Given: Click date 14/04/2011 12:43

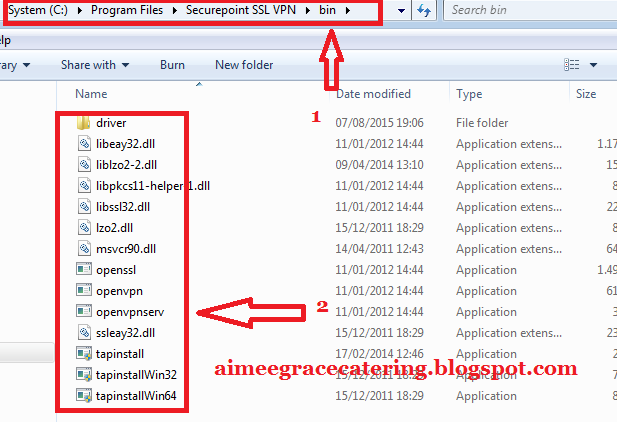Looking at the screenshot, I should tap(379, 248).
